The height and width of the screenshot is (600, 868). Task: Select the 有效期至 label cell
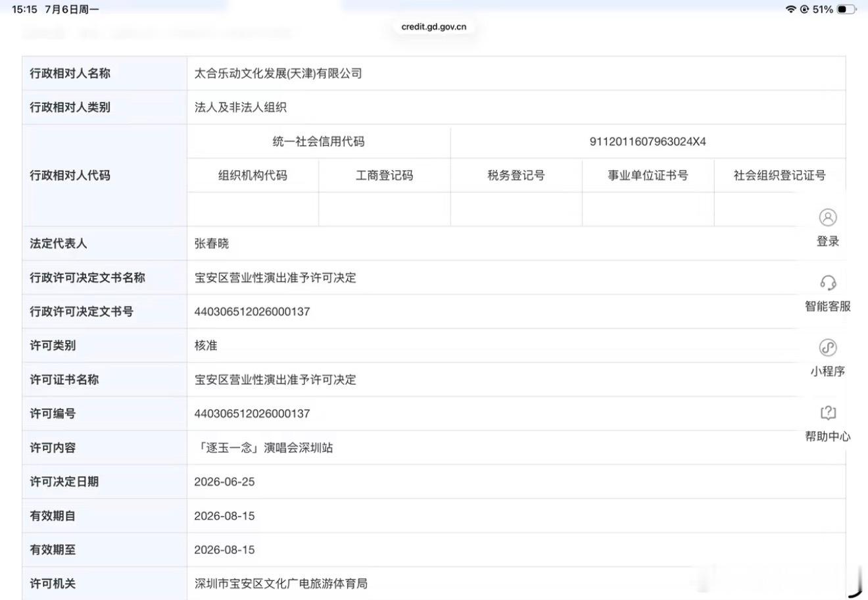pyautogui.click(x=105, y=550)
